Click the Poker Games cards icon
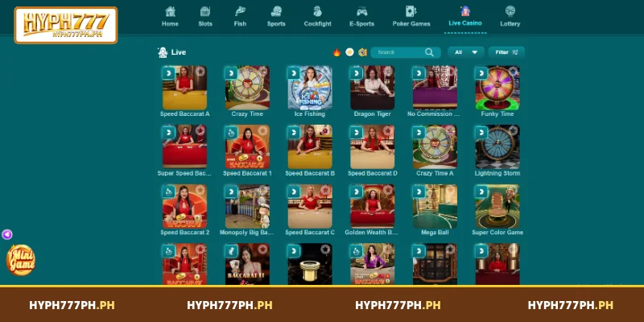This screenshot has height=322, width=644. [411, 11]
